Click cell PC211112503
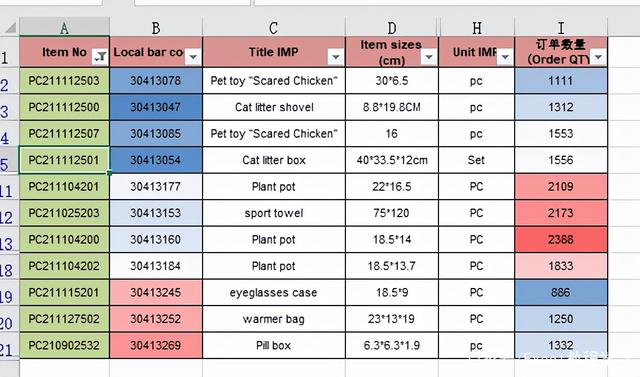The height and width of the screenshot is (377, 640). point(64,81)
